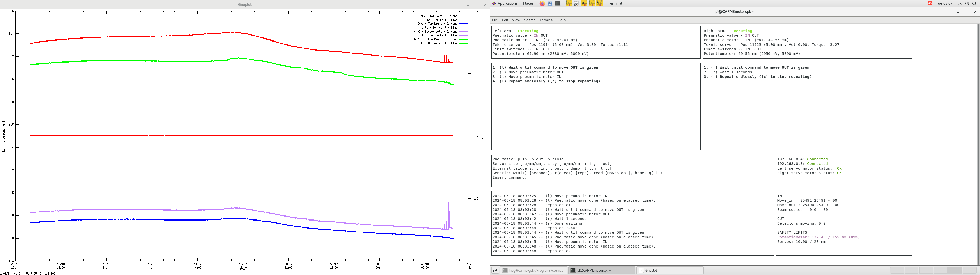Launch Firefox from the top panel

click(542, 3)
